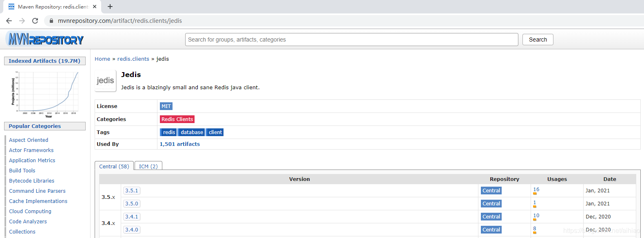The image size is (644, 238).
Task: Focus the groups, artifacts search field
Action: 352,40
